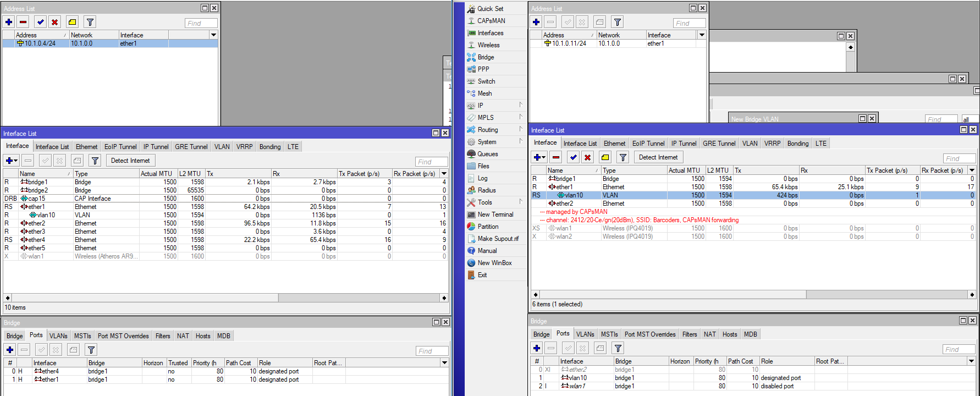Click the red minus remove icon in left Address List
980x396 pixels.
click(23, 22)
